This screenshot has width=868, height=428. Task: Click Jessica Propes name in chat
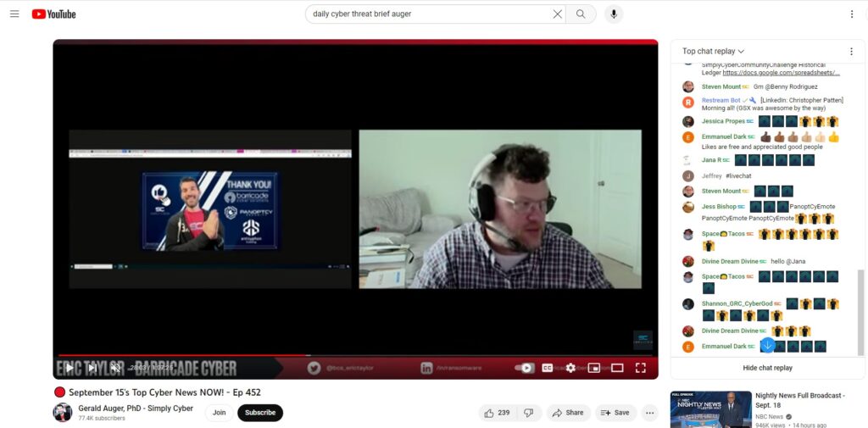724,121
